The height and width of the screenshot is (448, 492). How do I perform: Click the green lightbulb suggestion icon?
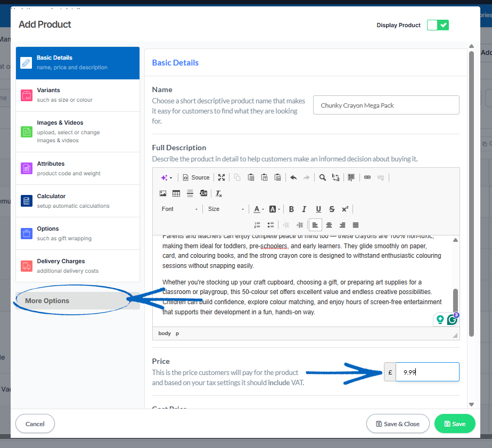pos(440,320)
